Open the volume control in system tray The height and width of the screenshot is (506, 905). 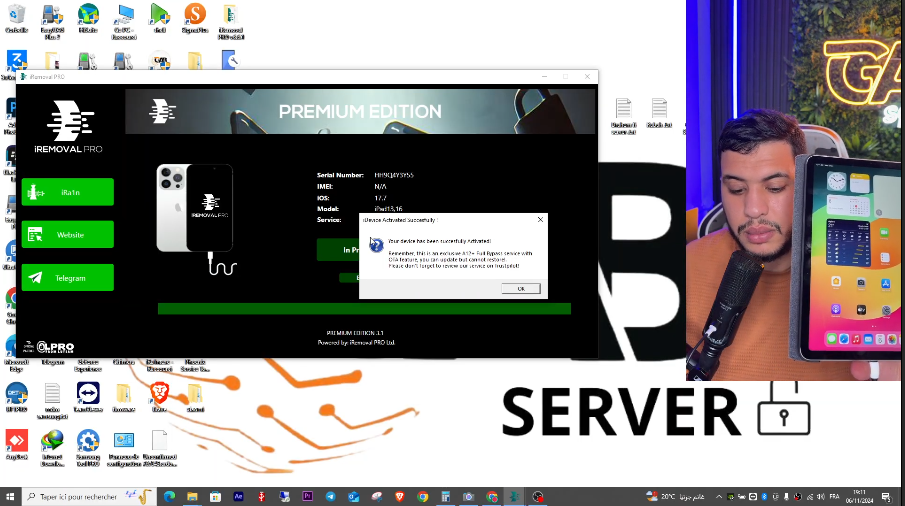(x=820, y=496)
